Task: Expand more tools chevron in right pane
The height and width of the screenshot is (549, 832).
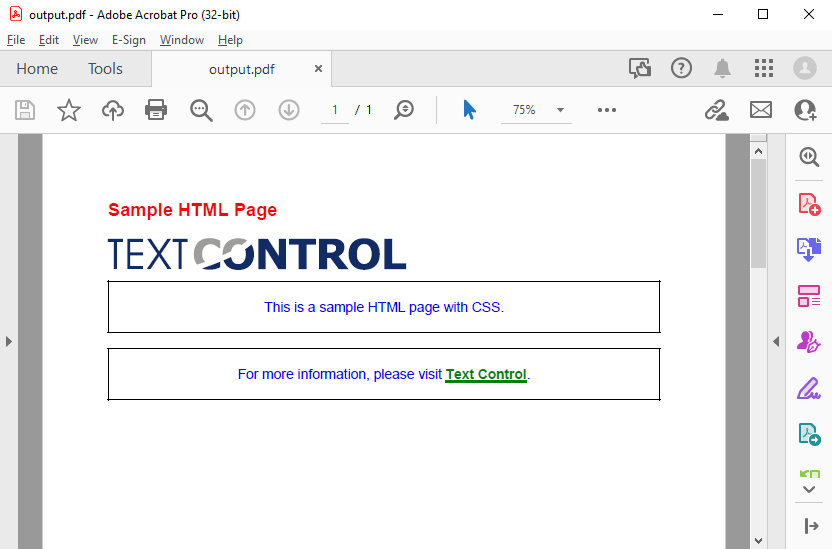Action: tap(809, 490)
